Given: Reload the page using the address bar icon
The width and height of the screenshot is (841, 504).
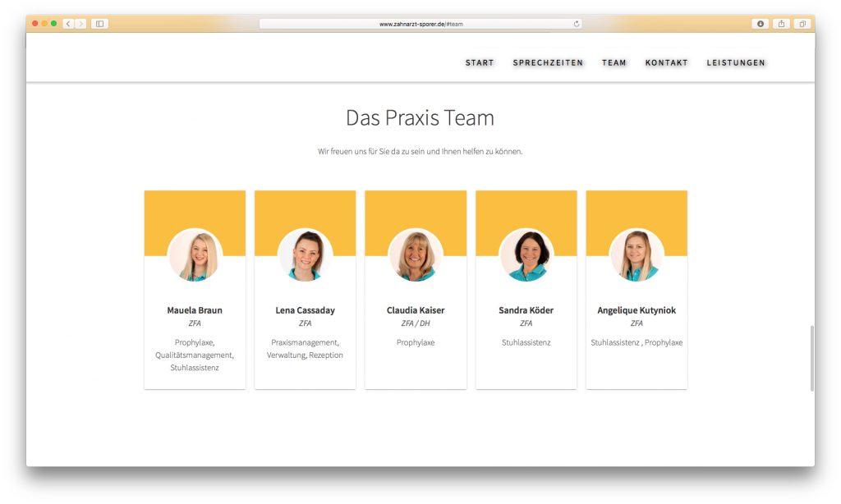Looking at the screenshot, I should pyautogui.click(x=577, y=24).
